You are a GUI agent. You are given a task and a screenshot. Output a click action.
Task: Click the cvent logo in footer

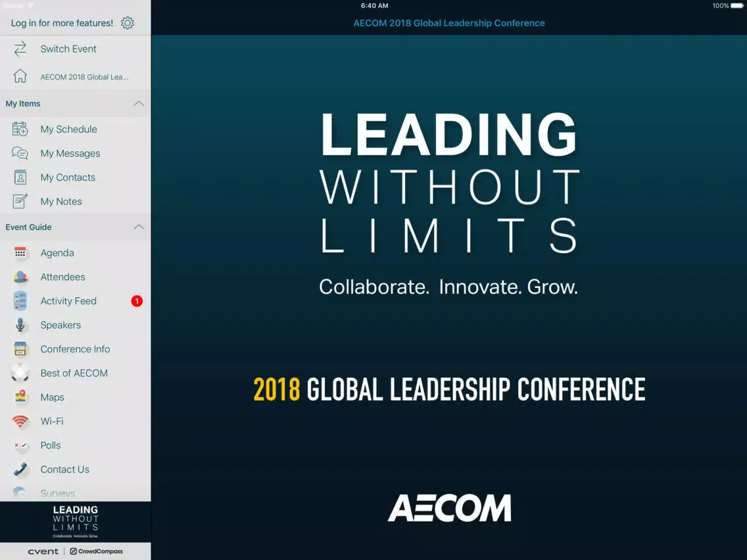coord(43,551)
